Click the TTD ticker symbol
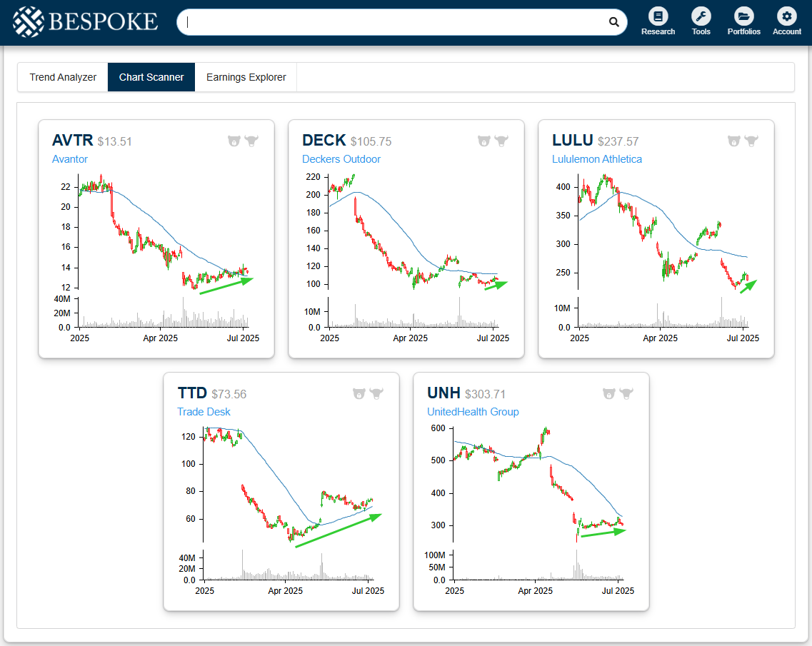The image size is (812, 646). click(192, 393)
